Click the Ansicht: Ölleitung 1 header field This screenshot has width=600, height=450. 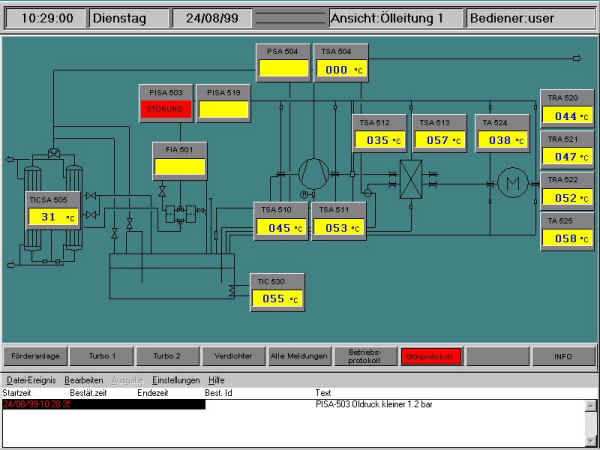(396, 18)
